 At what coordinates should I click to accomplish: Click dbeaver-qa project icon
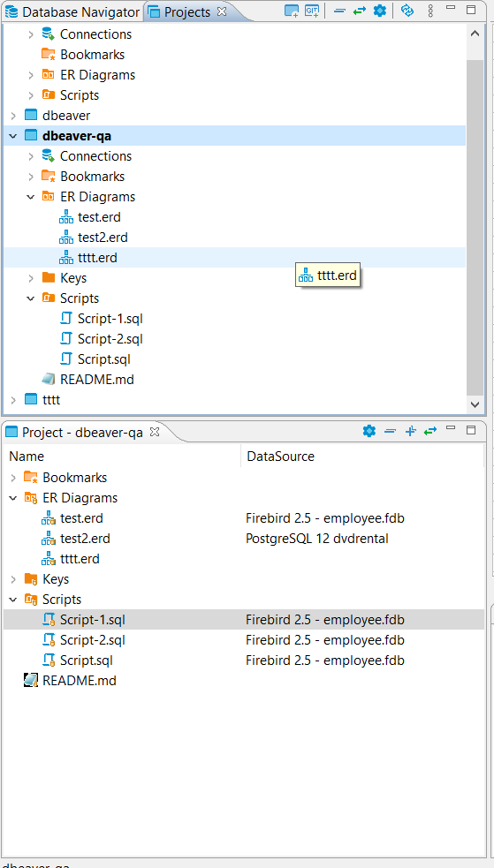(x=31, y=136)
